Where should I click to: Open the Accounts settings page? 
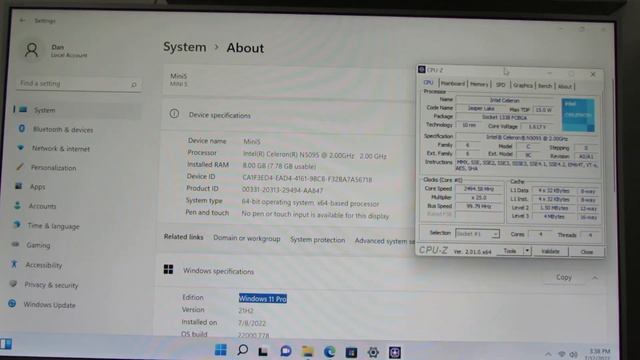[x=42, y=206]
